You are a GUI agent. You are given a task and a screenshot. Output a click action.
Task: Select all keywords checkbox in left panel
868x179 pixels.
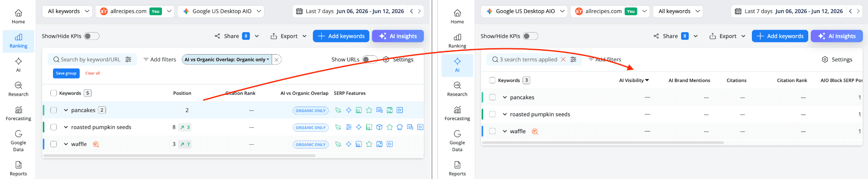coord(53,93)
